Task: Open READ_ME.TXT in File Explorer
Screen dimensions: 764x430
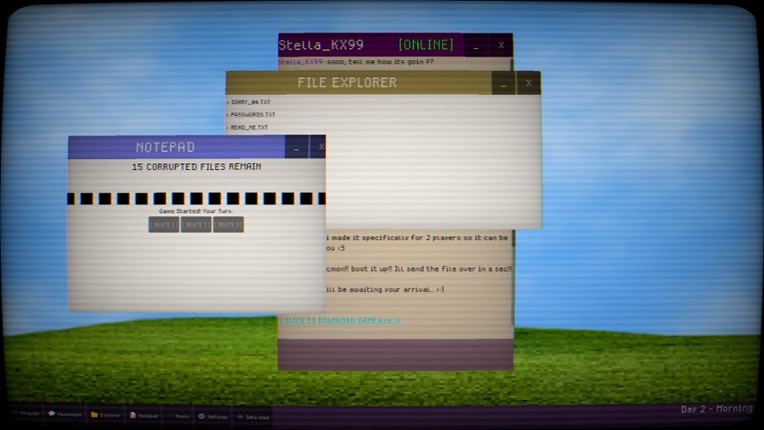Action: pos(248,127)
